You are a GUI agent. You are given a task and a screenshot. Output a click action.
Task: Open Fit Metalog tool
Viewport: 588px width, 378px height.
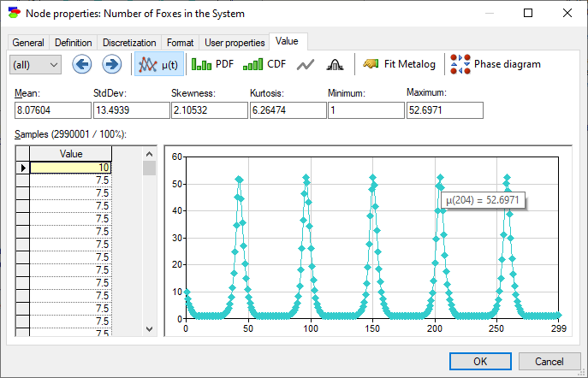click(x=399, y=64)
